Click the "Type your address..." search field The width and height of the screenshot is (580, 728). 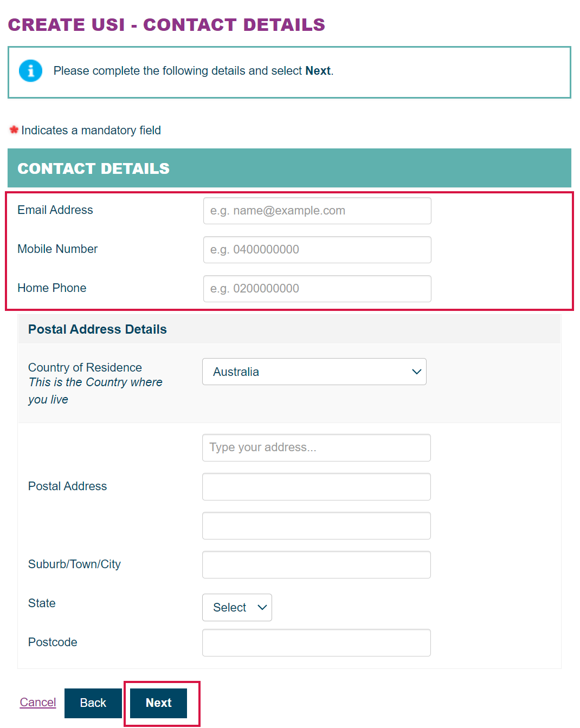(x=317, y=447)
